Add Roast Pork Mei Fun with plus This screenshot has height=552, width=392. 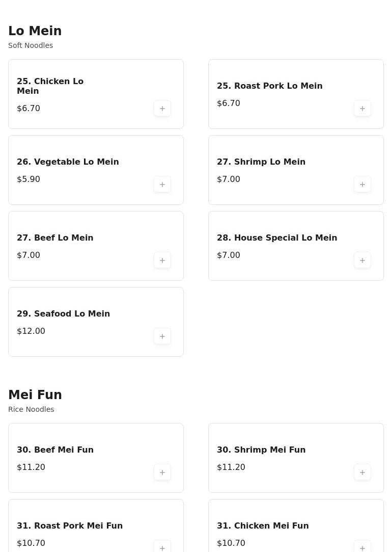[162, 547]
